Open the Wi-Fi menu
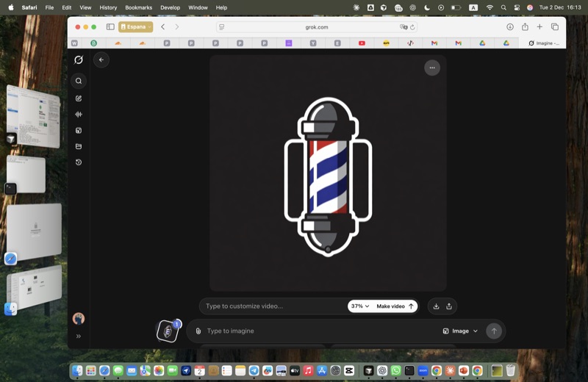The image size is (588, 382). (x=490, y=7)
